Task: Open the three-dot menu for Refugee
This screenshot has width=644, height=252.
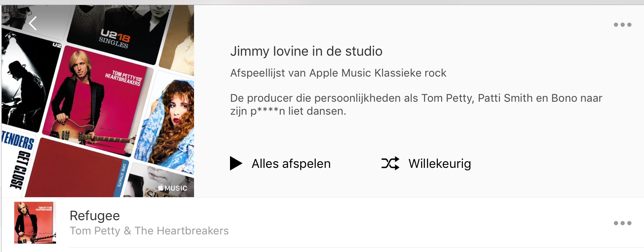Action: [x=622, y=223]
